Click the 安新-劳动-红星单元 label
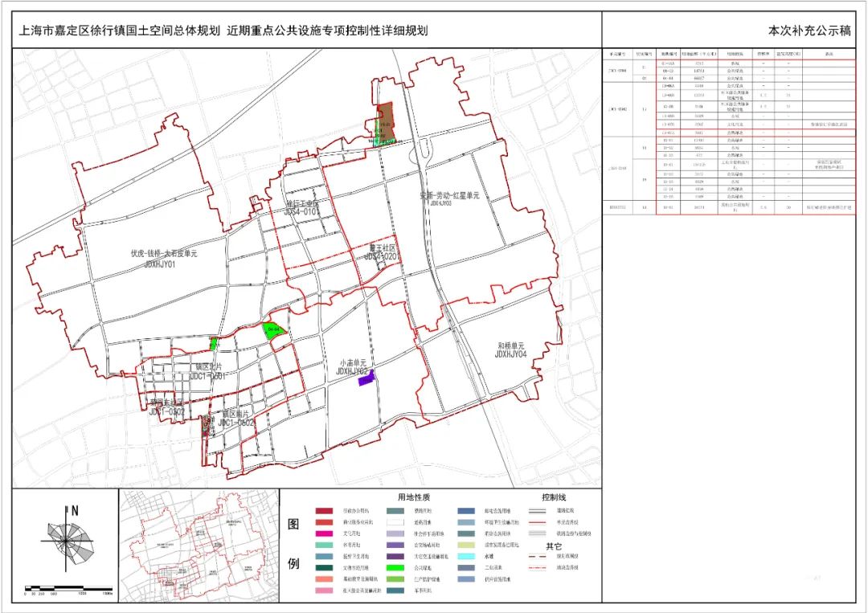Screen dimensions: 868x613 point(449,195)
